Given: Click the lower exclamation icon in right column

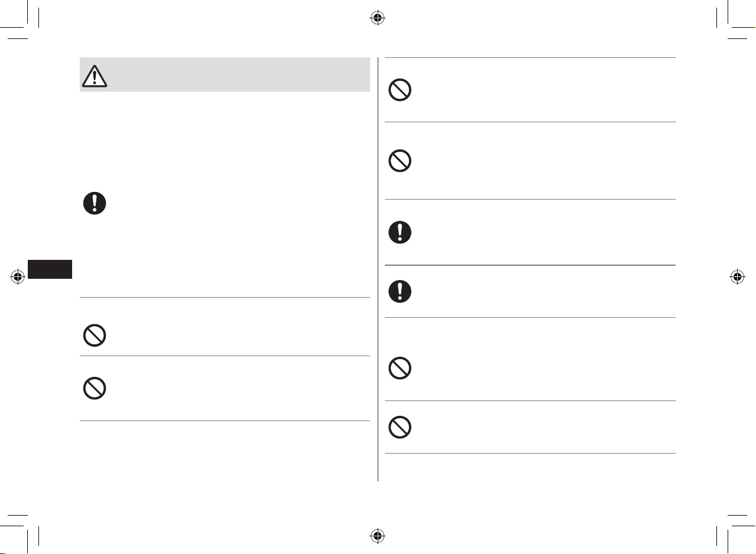Looking at the screenshot, I should (x=400, y=291).
